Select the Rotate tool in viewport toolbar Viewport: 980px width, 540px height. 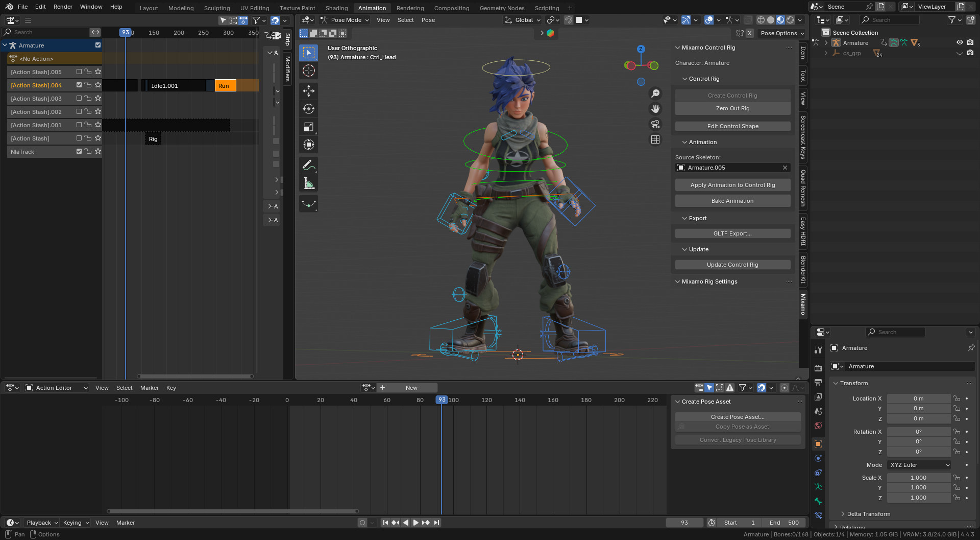point(308,109)
